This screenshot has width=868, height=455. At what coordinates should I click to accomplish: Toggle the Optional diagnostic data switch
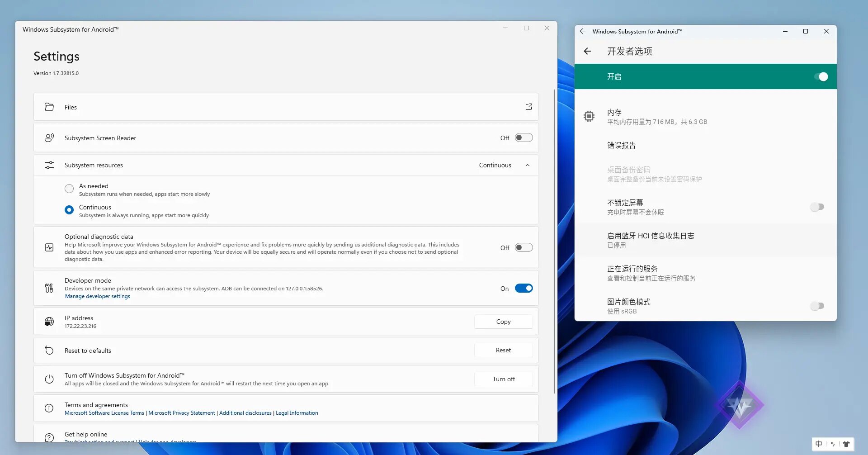pos(524,247)
